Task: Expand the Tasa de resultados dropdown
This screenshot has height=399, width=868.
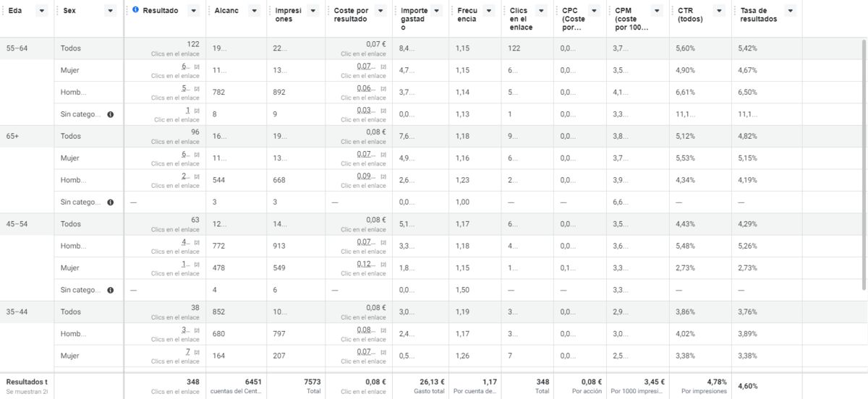Action: (790, 11)
